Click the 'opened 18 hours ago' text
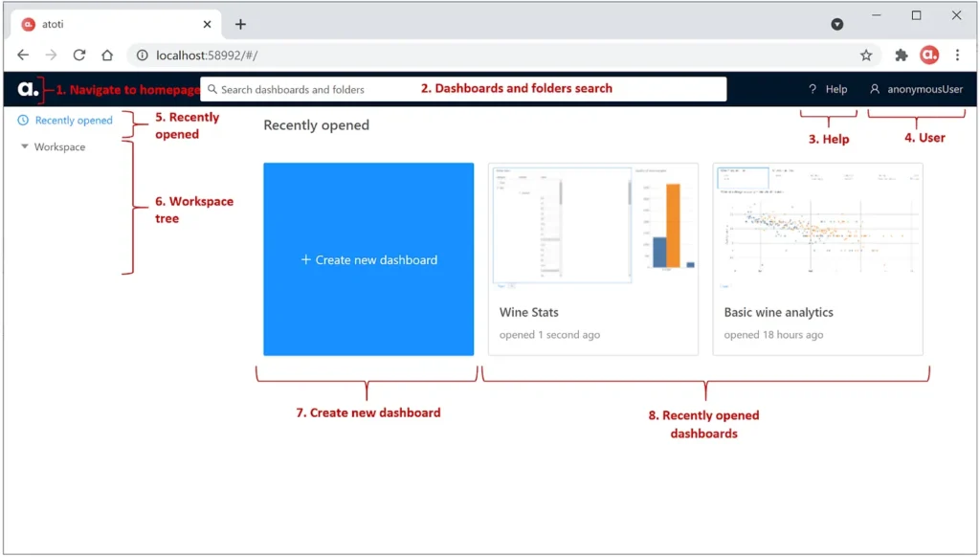 (x=773, y=335)
